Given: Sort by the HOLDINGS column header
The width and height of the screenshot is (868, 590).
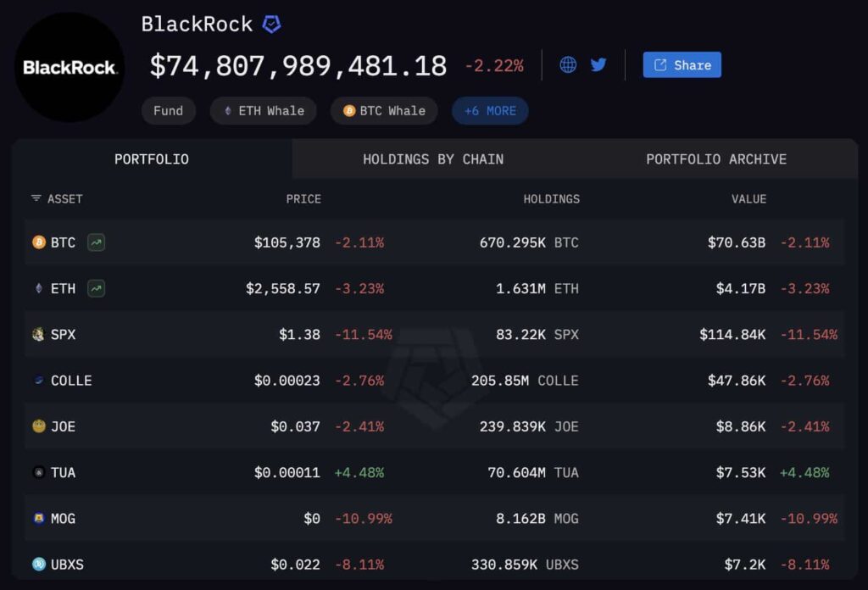Looking at the screenshot, I should [x=551, y=198].
